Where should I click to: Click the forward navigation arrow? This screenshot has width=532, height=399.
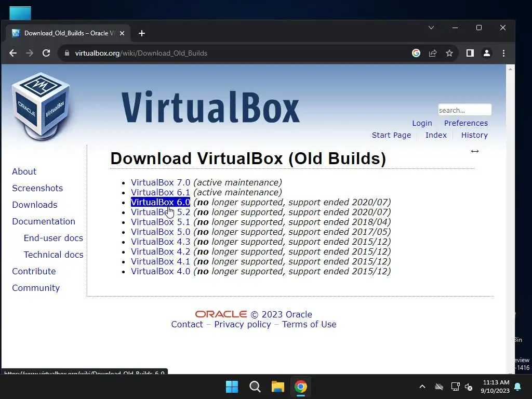coord(30,54)
